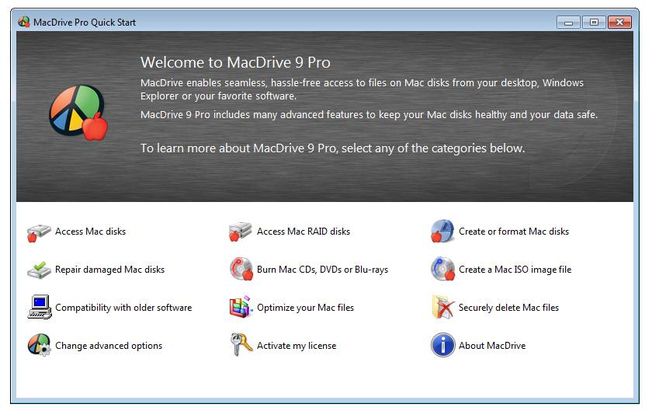This screenshot has width=659, height=418.
Task: Click the Securely delete Mac files icon
Action: (443, 307)
